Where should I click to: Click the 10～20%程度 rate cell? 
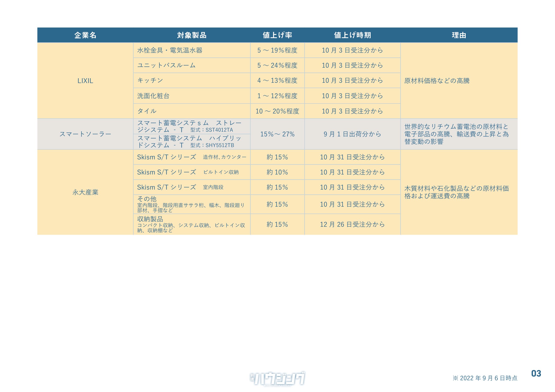[277, 111]
